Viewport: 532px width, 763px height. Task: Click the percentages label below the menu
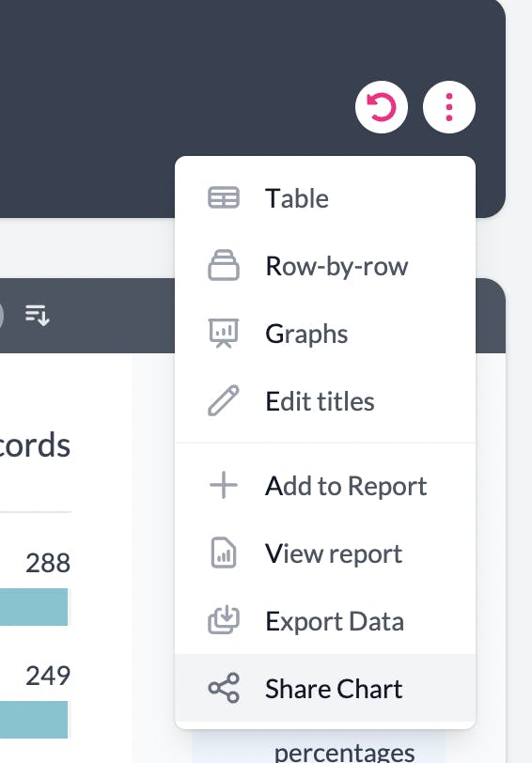[x=345, y=752]
